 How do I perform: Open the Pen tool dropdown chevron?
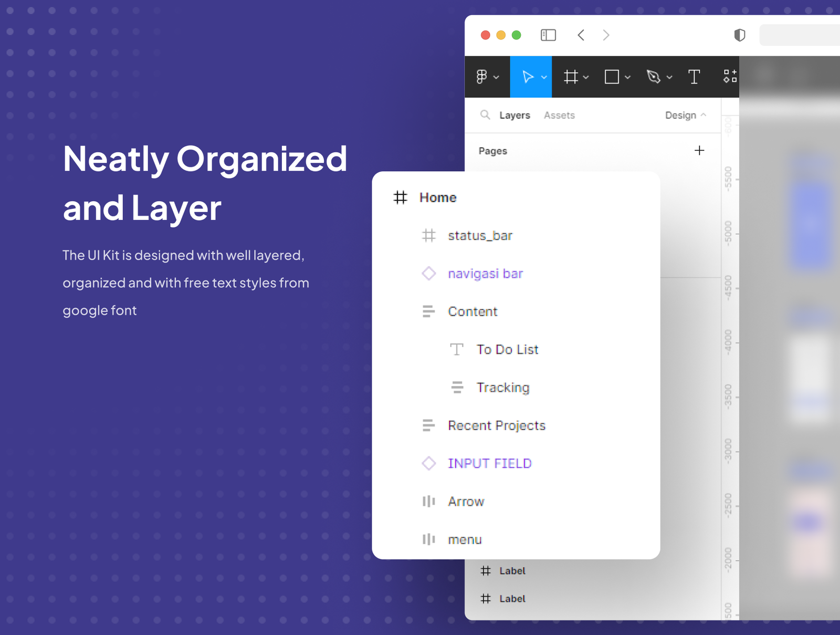(669, 77)
